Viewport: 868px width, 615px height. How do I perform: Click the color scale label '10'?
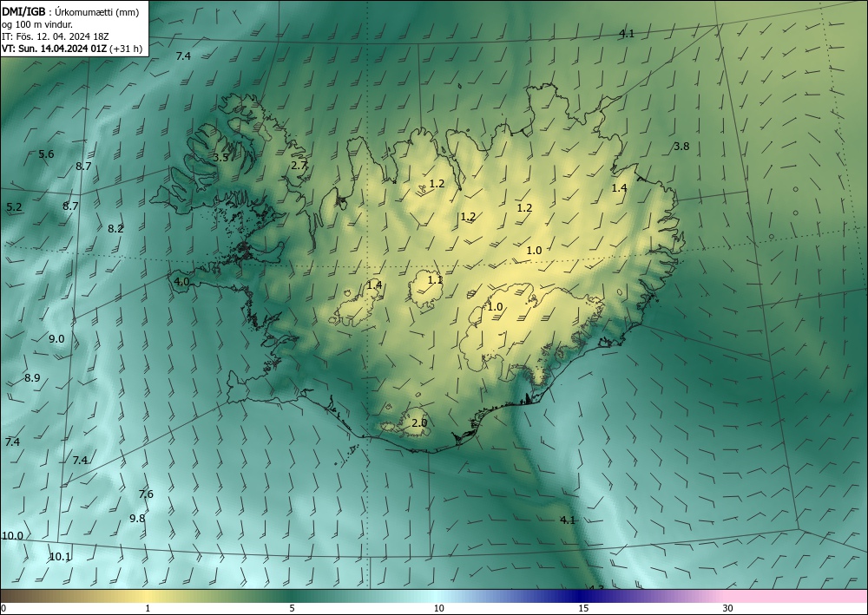(x=438, y=608)
